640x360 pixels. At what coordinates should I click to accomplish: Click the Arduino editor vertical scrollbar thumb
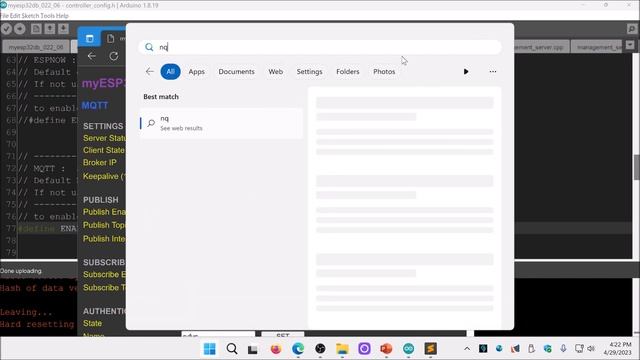point(636,167)
